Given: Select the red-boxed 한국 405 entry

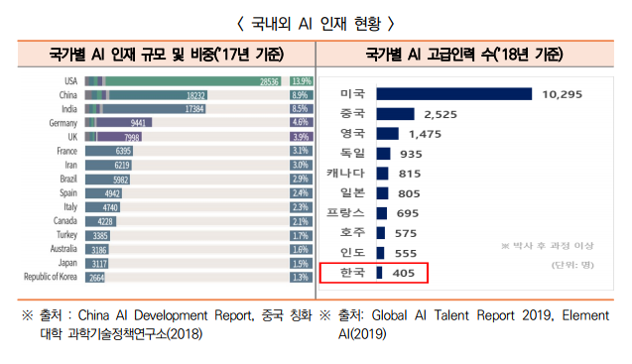Looking at the screenshot, I should click(374, 273).
